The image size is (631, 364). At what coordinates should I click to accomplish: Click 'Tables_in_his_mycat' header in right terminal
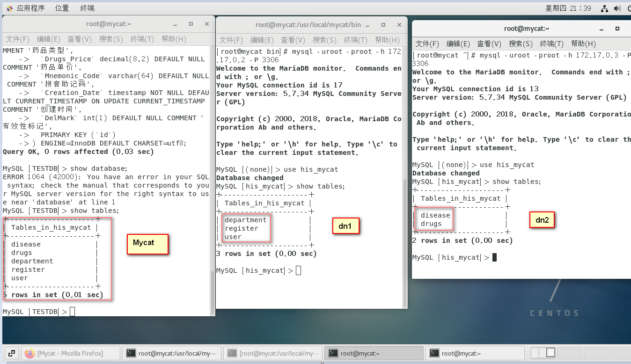[x=461, y=198]
